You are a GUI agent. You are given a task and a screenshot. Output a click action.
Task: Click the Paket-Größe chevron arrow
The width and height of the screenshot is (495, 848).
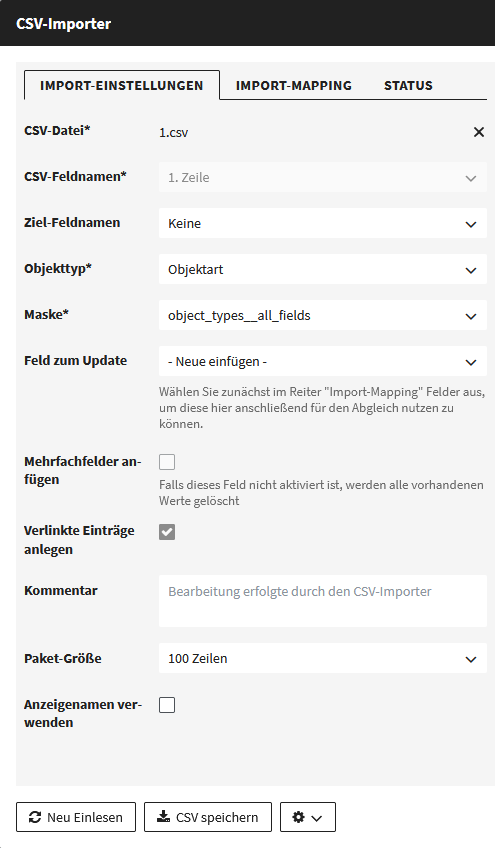471,659
